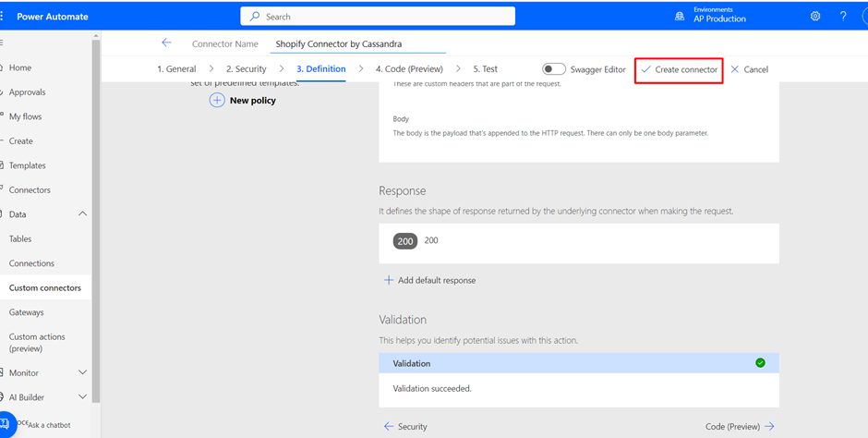Switch to the 2. Security step

coord(246,69)
